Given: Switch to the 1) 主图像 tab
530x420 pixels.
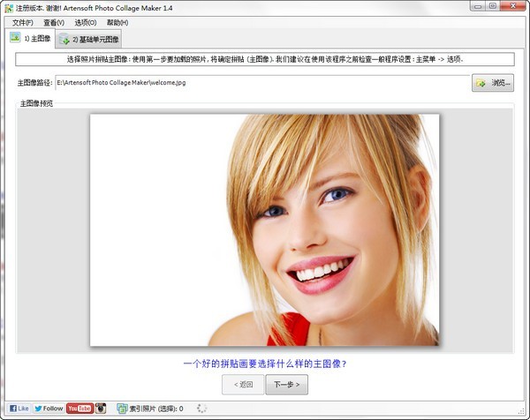Looking at the screenshot, I should [30, 39].
